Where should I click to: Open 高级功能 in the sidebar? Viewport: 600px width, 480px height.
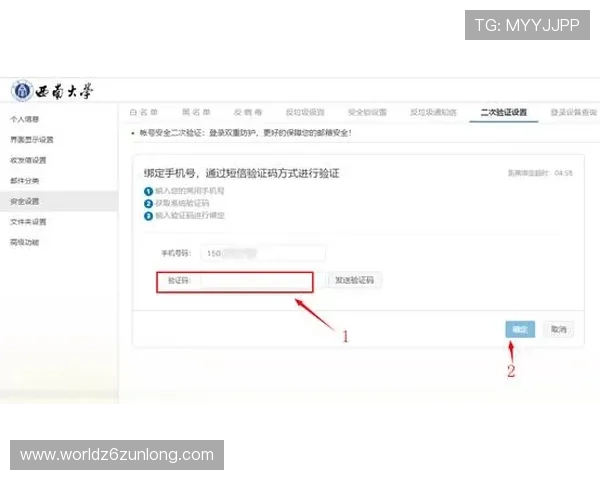click(x=24, y=242)
